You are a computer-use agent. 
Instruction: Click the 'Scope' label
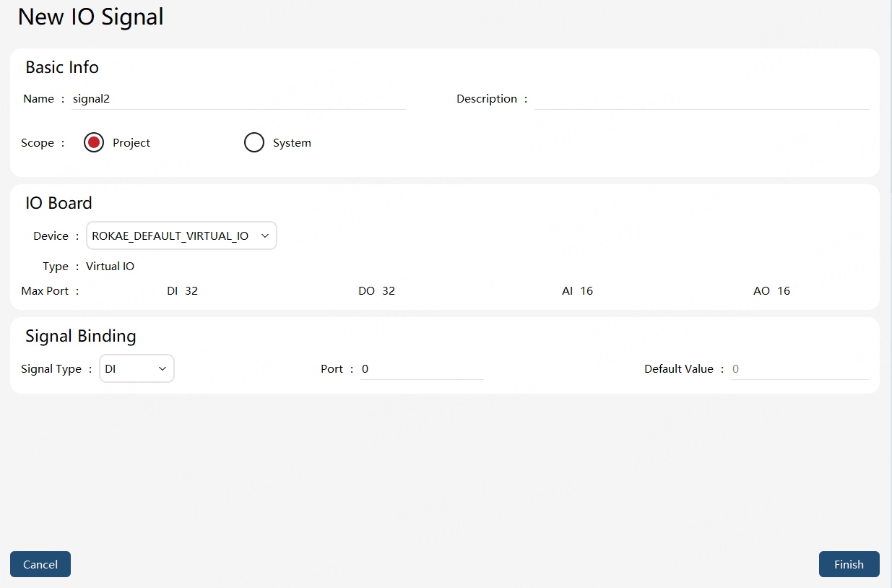point(38,143)
